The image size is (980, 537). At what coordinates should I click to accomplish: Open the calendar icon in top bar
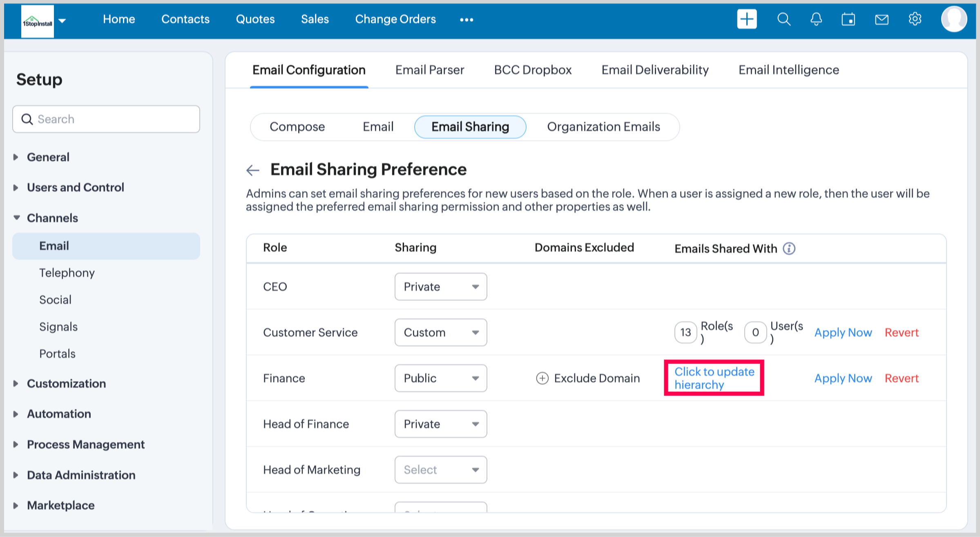point(848,19)
